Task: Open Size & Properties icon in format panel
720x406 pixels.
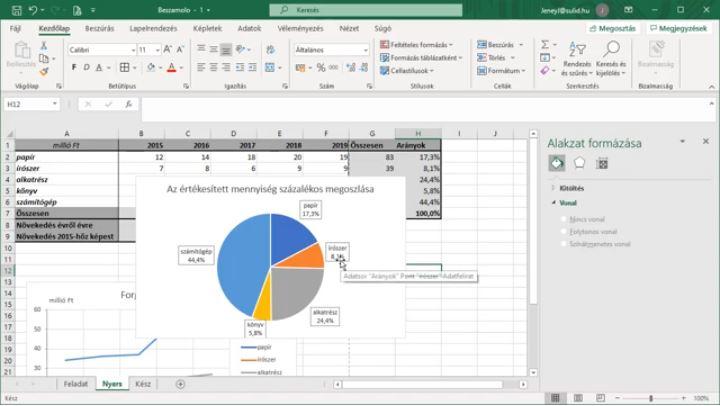Action: [x=604, y=163]
